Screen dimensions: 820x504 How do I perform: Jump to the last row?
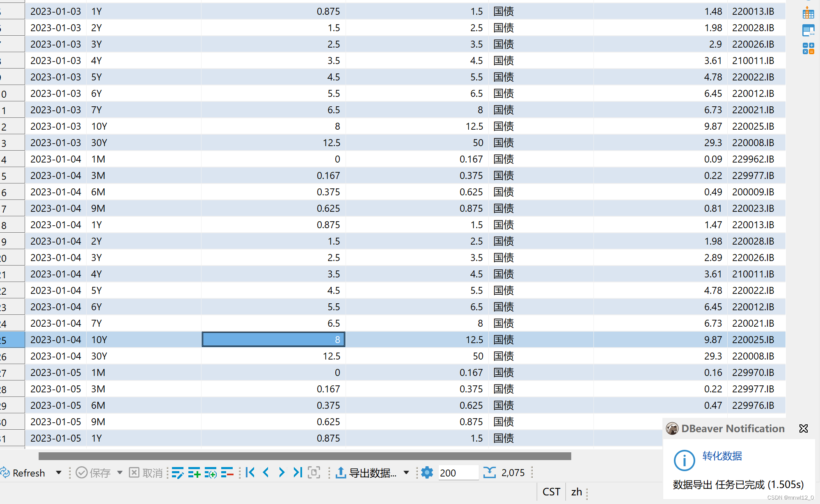(298, 472)
